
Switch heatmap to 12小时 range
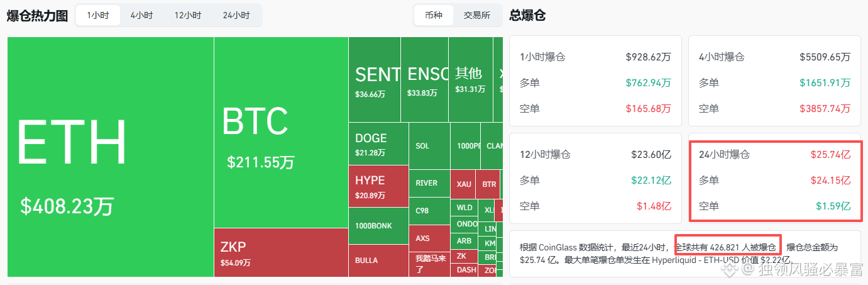point(188,16)
